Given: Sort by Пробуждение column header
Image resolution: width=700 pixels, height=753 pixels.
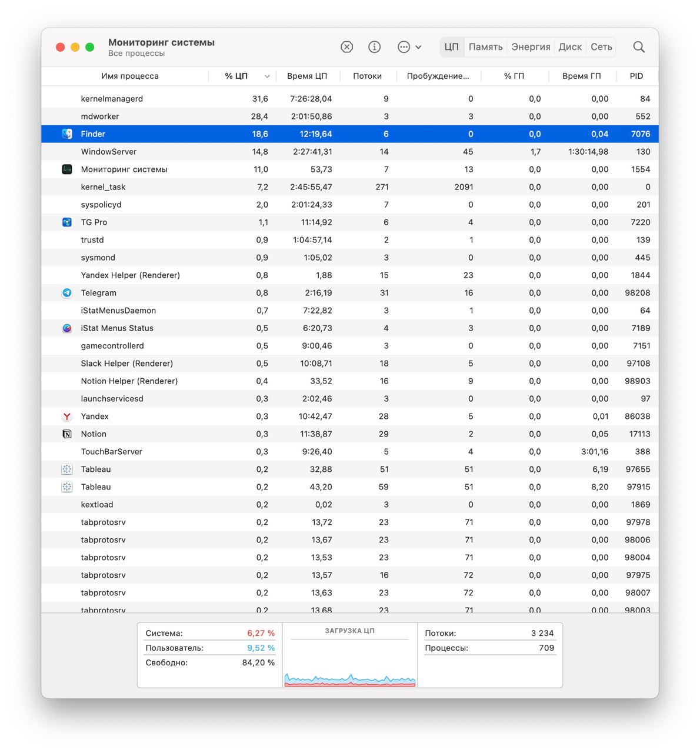Looking at the screenshot, I should coord(438,76).
